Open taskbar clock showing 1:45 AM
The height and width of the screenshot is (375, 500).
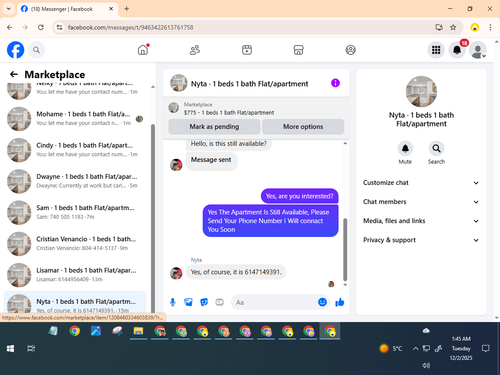(461, 348)
